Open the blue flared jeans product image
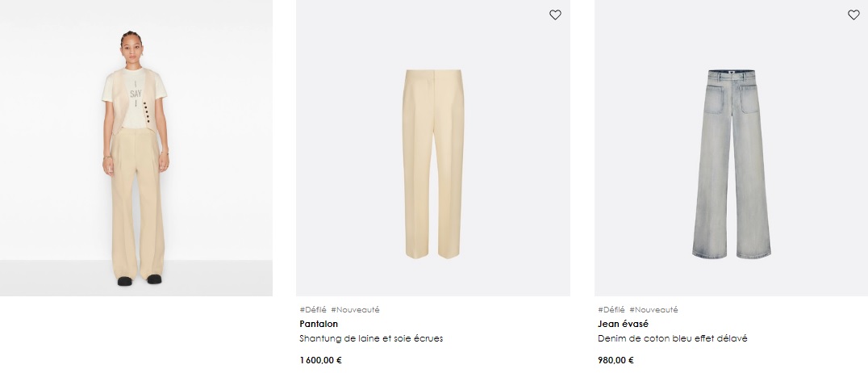This screenshot has width=868, height=373. point(732,148)
